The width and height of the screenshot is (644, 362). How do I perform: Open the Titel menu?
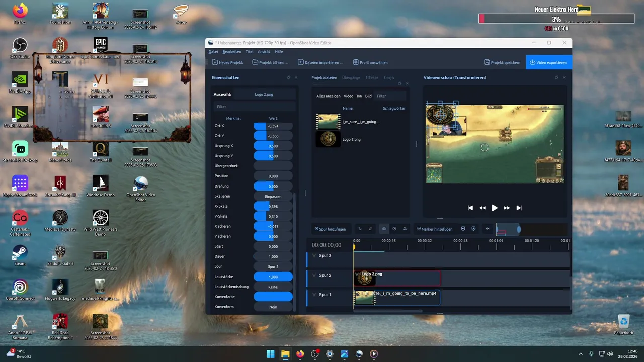click(250, 52)
